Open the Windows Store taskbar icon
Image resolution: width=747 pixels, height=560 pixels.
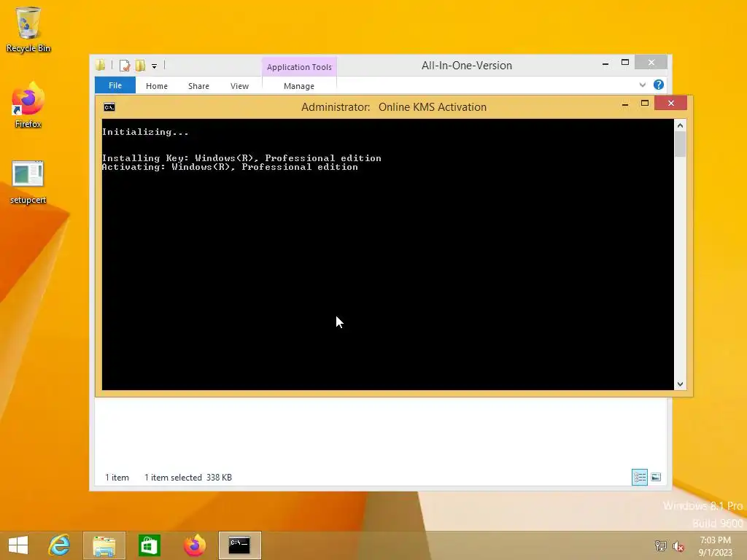click(x=149, y=545)
